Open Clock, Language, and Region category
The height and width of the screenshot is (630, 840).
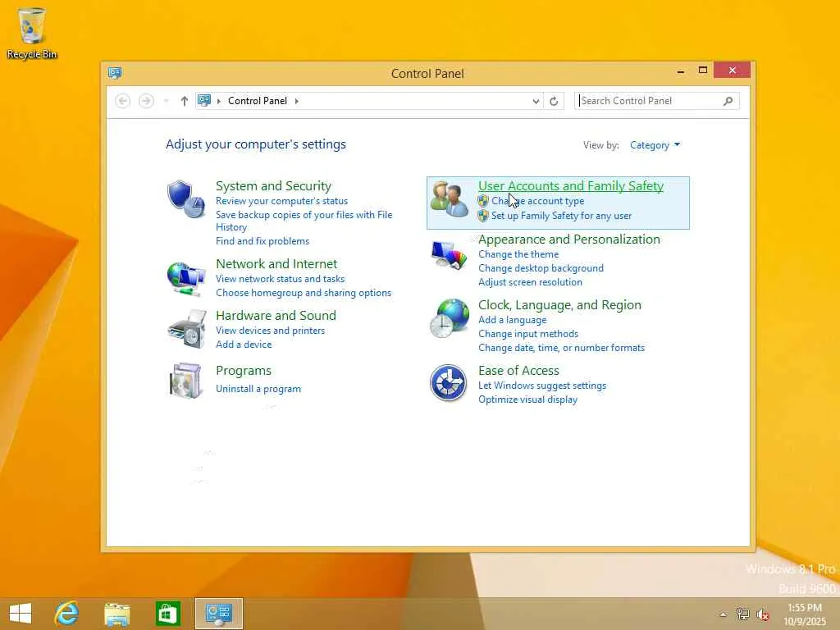(559, 305)
